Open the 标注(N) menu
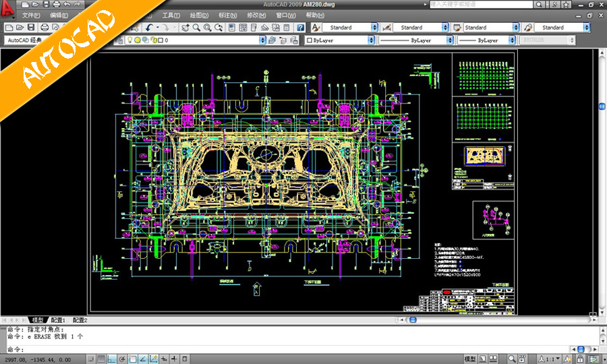 [x=228, y=16]
